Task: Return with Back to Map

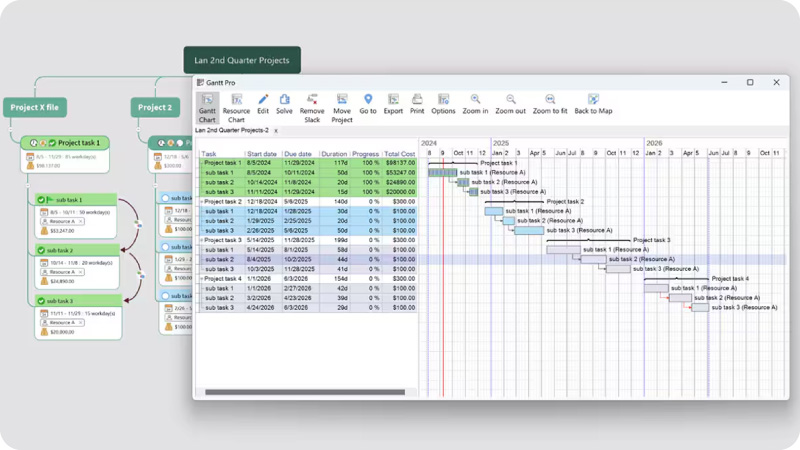Action: click(593, 104)
